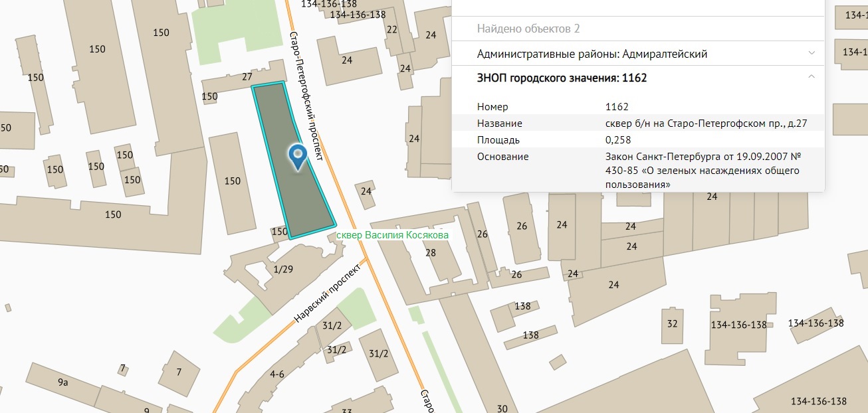Select the ЗНОП городского значения: 1162 header
Image resolution: width=868 pixels, height=413 pixels.
pos(562,78)
